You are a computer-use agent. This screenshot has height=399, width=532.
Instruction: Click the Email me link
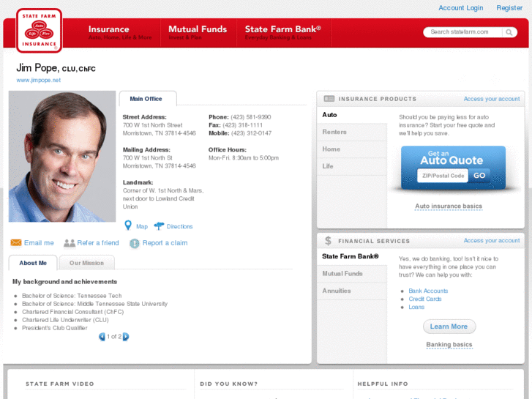coord(39,243)
